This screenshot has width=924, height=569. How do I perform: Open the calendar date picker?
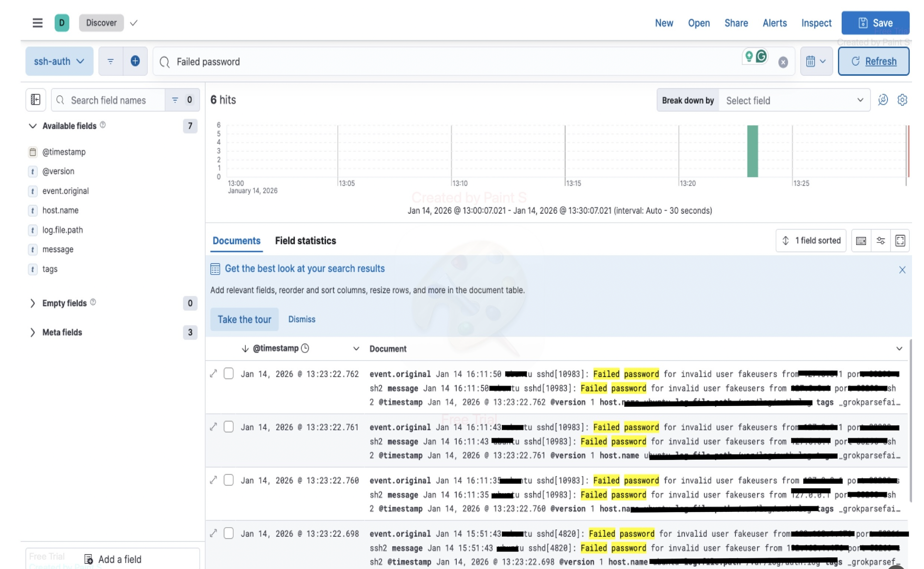point(816,61)
